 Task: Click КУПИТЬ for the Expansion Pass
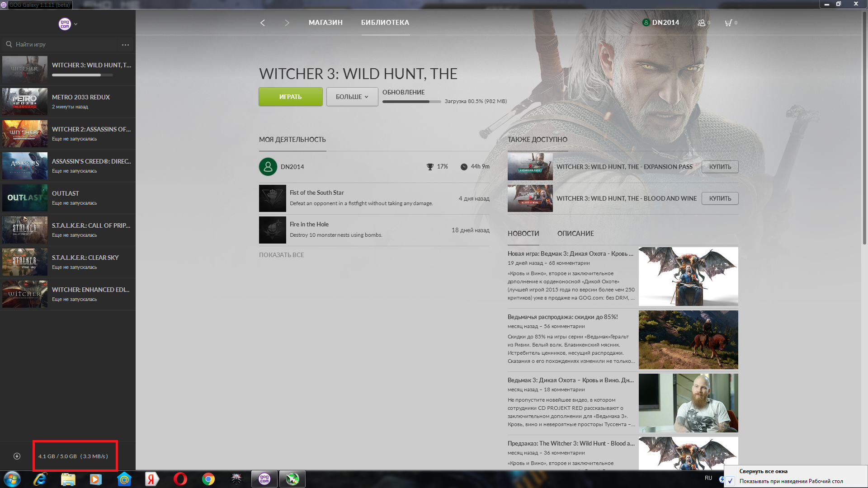click(x=720, y=167)
